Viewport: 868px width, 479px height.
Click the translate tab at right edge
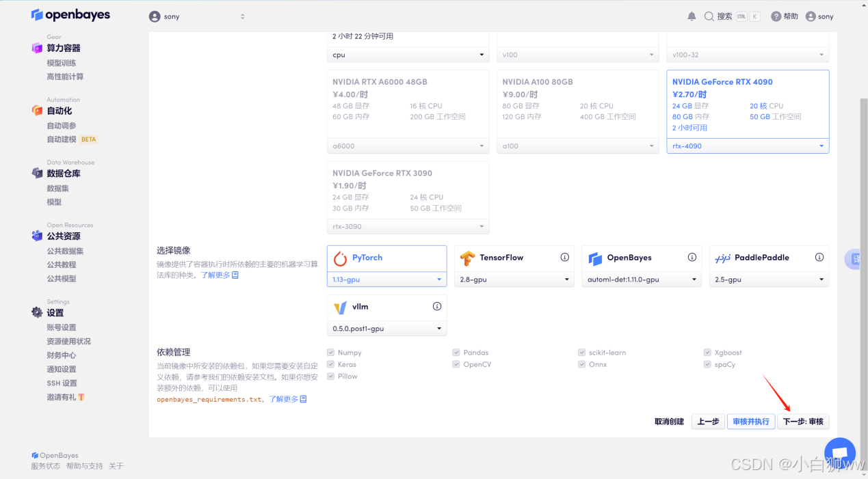855,259
